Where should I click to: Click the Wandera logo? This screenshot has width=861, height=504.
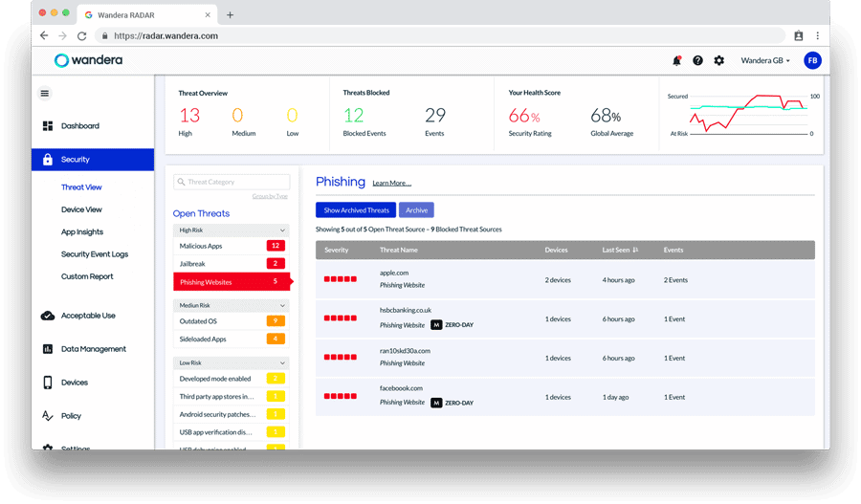[88, 60]
